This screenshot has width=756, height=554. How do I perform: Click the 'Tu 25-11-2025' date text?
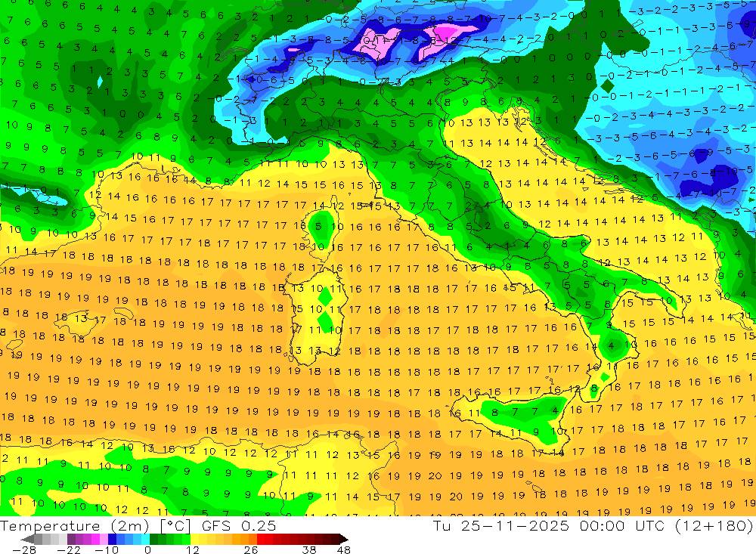[500, 525]
